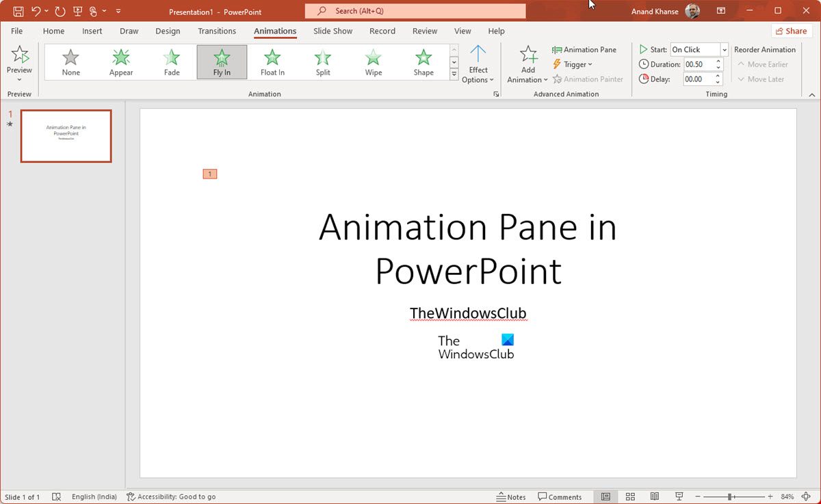Expand the animation gallery More arrow
The image size is (821, 504).
coord(454,74)
